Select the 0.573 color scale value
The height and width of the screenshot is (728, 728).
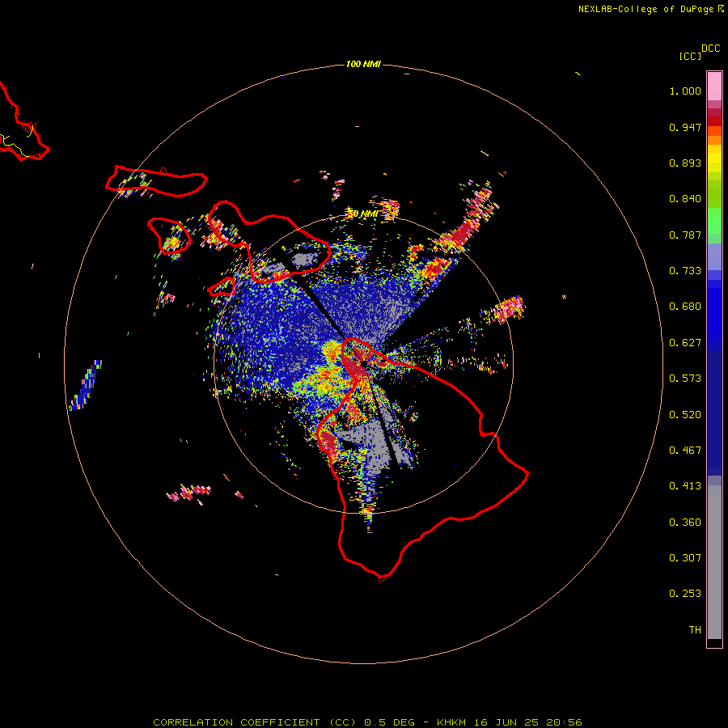click(x=685, y=379)
